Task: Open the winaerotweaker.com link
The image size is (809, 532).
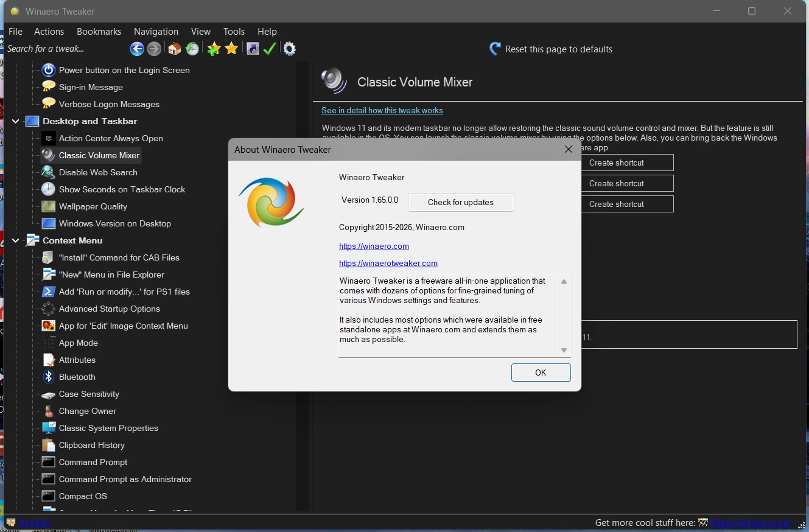Action: [388, 264]
